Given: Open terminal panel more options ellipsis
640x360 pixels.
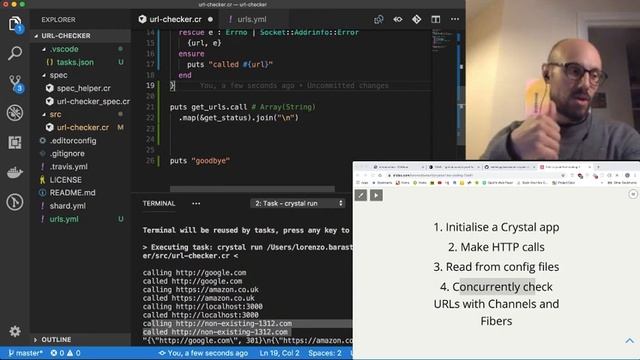Looking at the screenshot, I should (x=196, y=203).
